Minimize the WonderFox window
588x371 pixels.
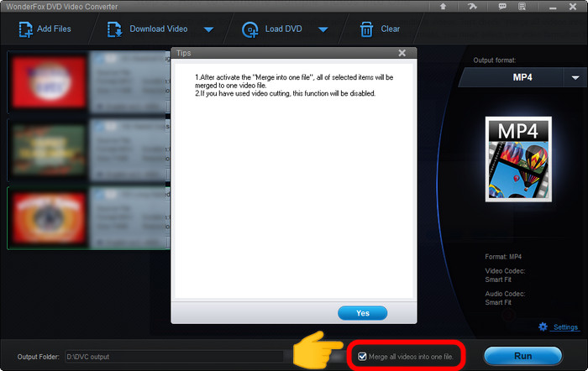pyautogui.click(x=553, y=8)
